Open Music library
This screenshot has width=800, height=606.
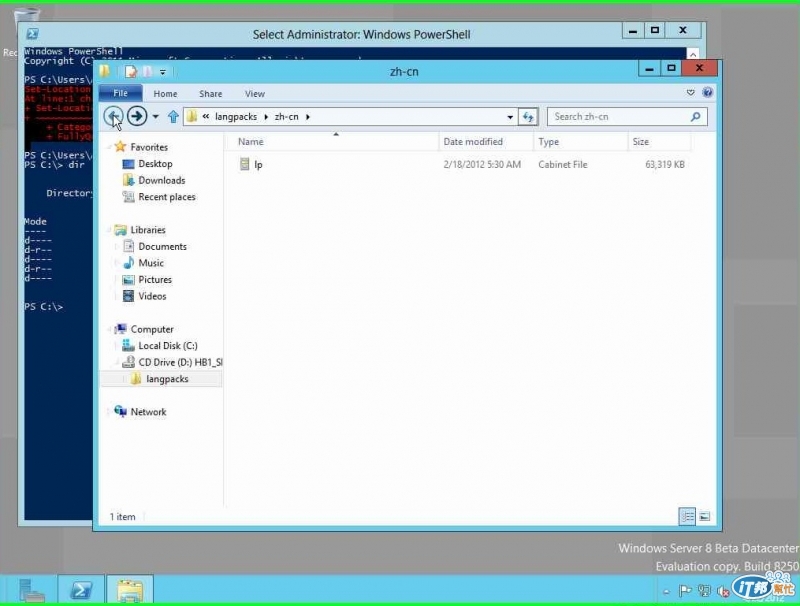click(151, 263)
